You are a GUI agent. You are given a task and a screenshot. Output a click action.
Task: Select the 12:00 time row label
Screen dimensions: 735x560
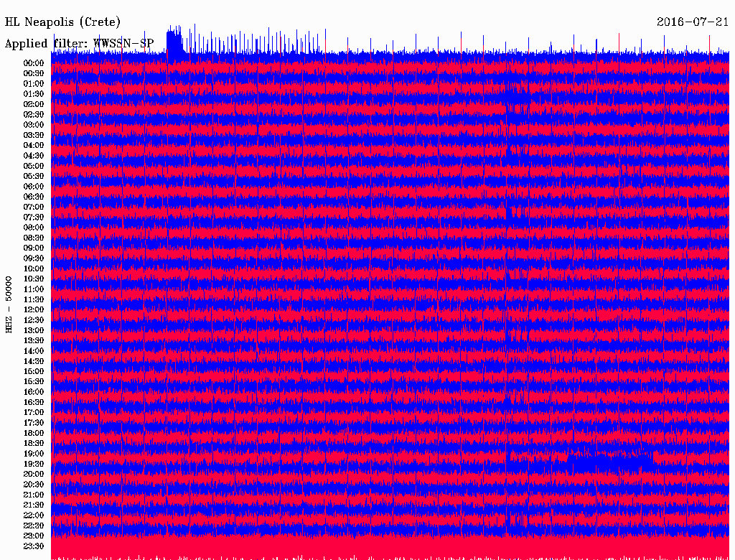pyautogui.click(x=34, y=310)
